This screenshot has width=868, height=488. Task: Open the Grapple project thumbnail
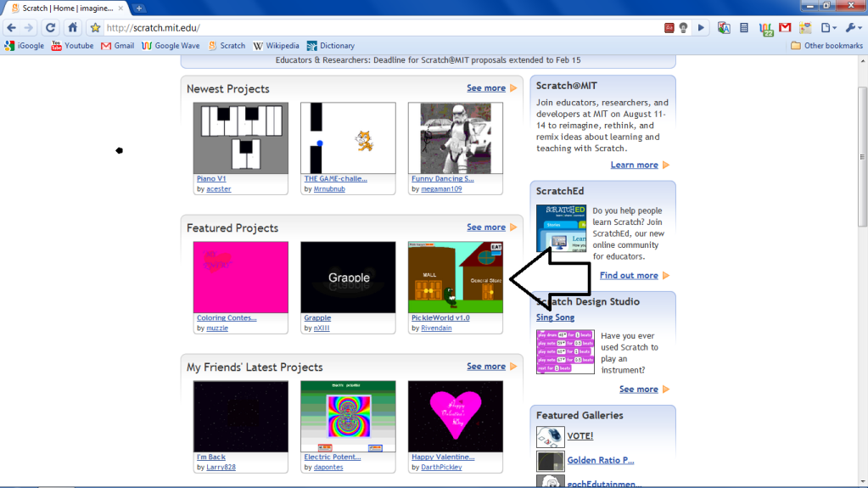point(348,277)
